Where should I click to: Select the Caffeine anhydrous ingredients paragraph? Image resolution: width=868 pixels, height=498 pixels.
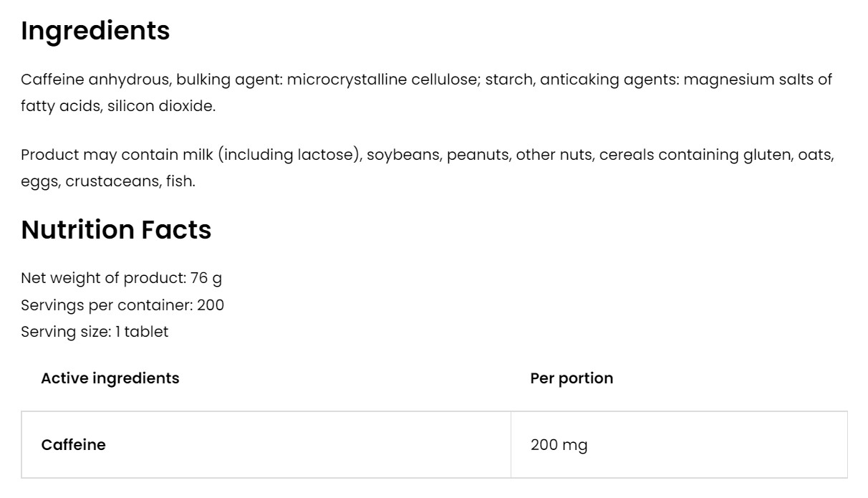pyautogui.click(x=426, y=92)
